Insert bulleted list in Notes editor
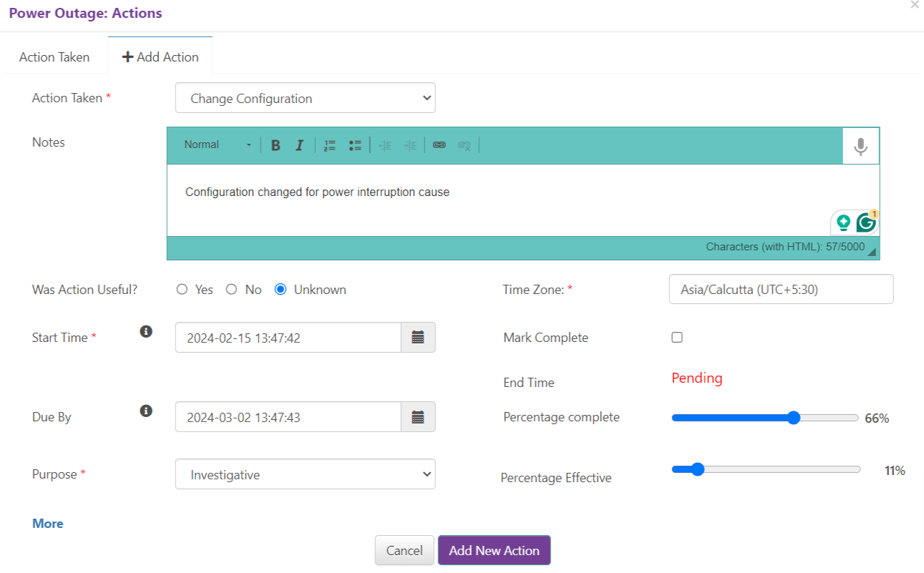This screenshot has width=924, height=573. pyautogui.click(x=355, y=145)
